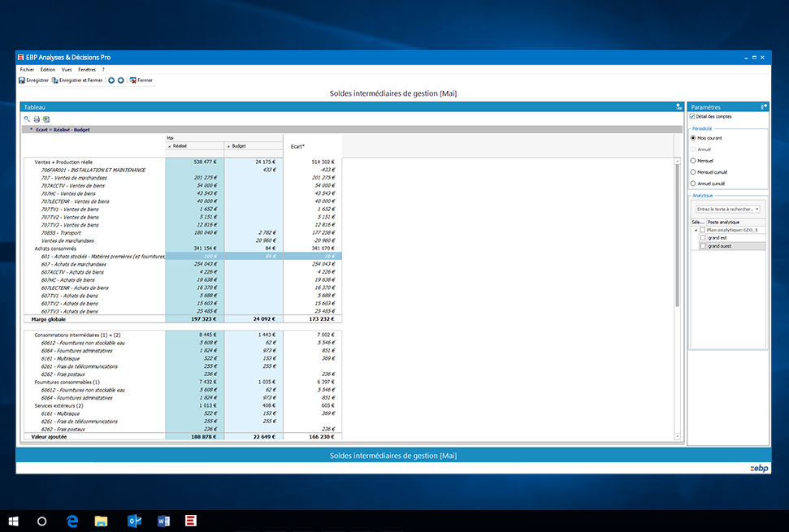Click the pin icon in the Paramètres header
The width and height of the screenshot is (789, 532).
pyautogui.click(x=764, y=106)
